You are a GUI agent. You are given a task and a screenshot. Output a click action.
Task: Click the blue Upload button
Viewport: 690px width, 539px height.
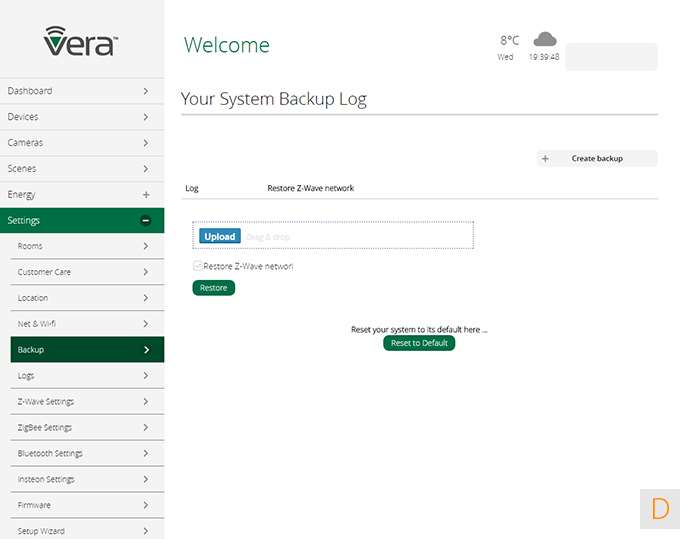click(219, 236)
